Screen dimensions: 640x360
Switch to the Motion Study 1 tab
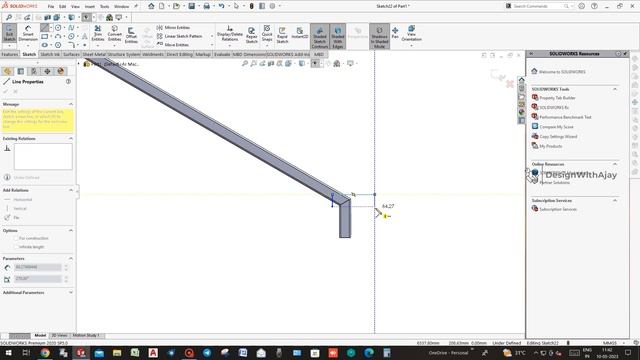click(86, 336)
